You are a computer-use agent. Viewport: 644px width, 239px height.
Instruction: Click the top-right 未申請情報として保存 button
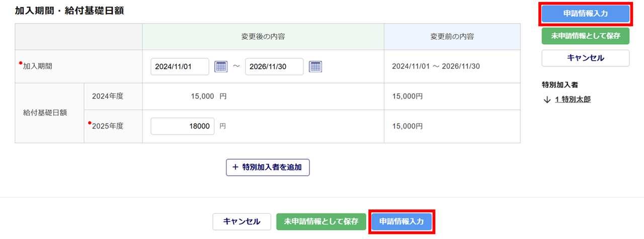point(585,36)
